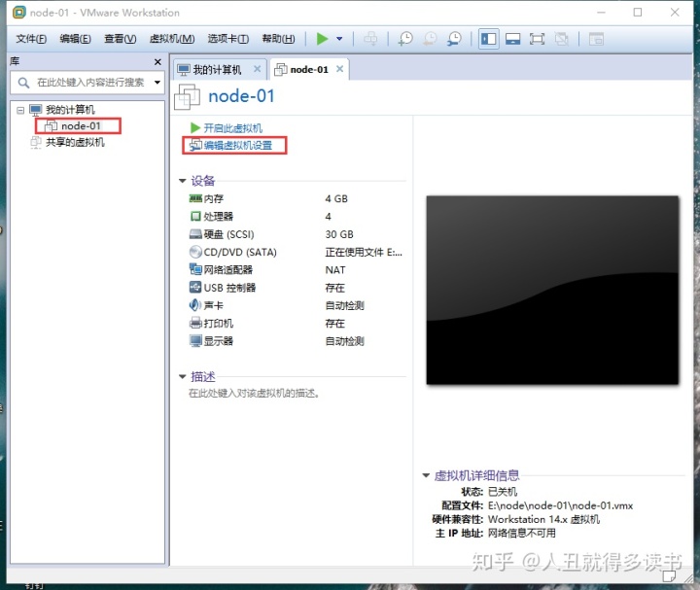Screen dimensions: 700x590
Task: Click the USB 控制器 icon
Action: (x=195, y=288)
